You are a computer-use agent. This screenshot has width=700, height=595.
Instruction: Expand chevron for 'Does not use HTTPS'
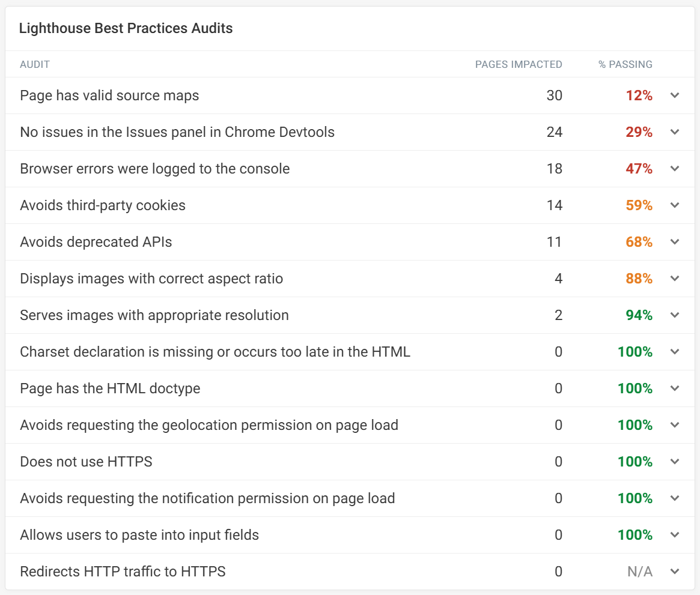pyautogui.click(x=675, y=462)
